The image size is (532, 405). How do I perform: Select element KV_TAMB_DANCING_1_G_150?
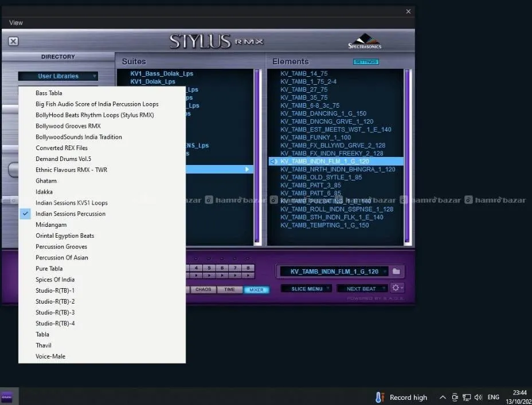click(x=323, y=113)
